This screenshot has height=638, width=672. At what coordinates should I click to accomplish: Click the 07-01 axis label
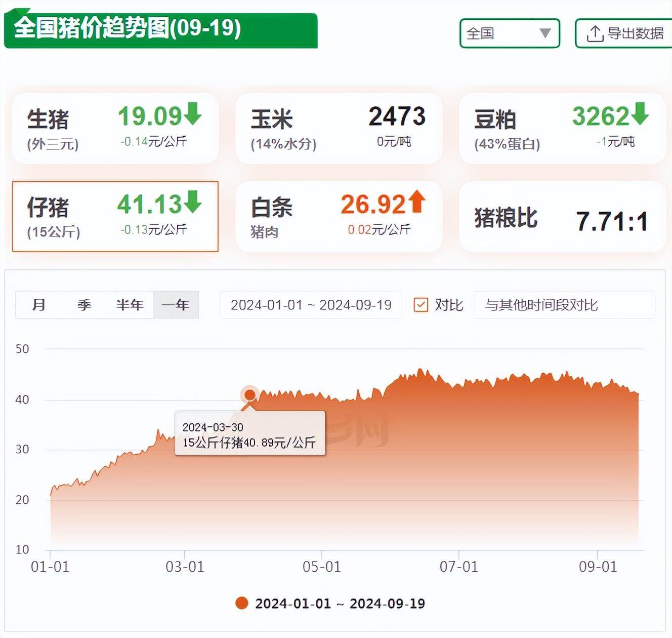(x=459, y=567)
